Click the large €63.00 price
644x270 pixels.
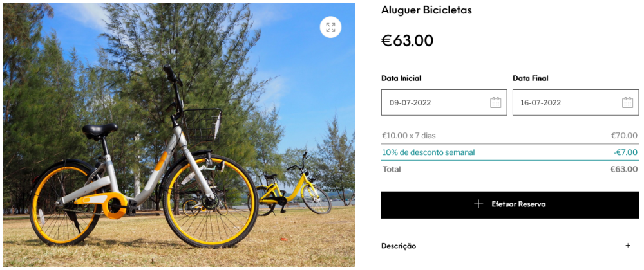pyautogui.click(x=408, y=40)
